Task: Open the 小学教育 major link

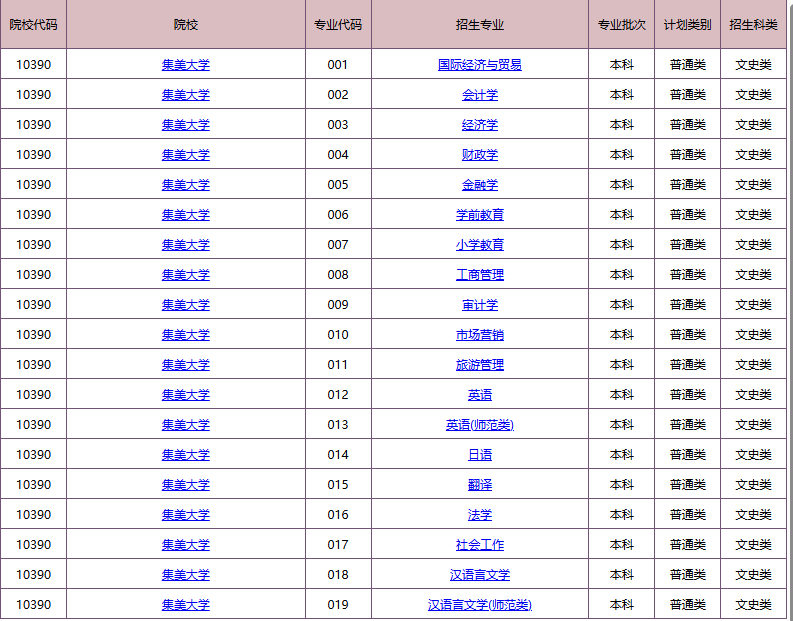Action: [x=479, y=245]
